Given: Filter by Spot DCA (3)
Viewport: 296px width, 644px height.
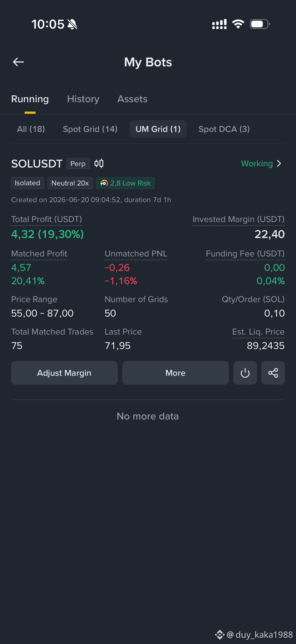Looking at the screenshot, I should click(x=224, y=129).
